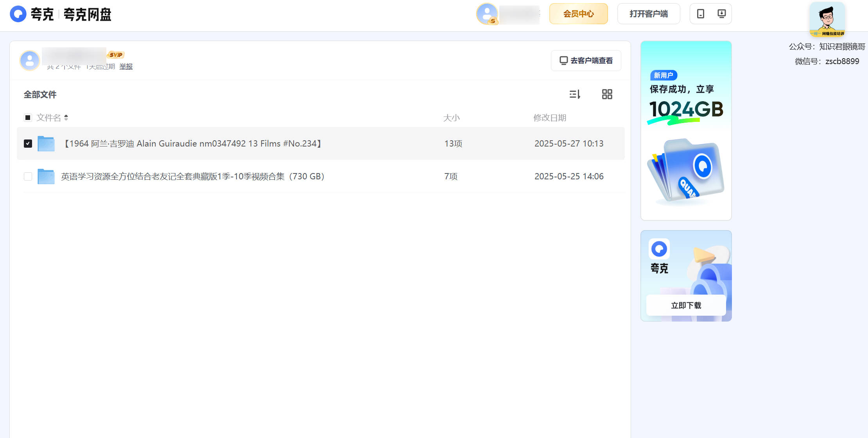Click 立即下载 on the Quark ad

click(x=686, y=305)
